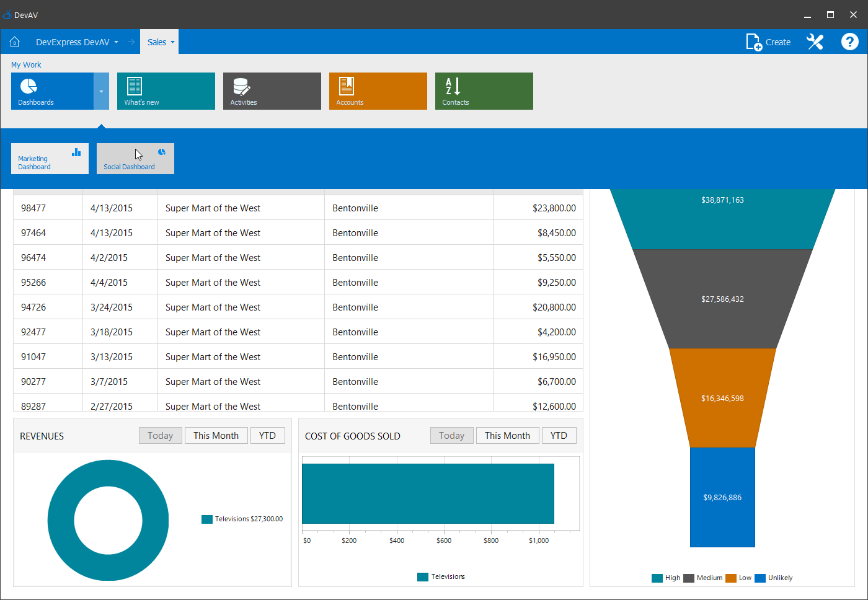Expand the Dashboards tile dropdown arrow

[x=101, y=91]
